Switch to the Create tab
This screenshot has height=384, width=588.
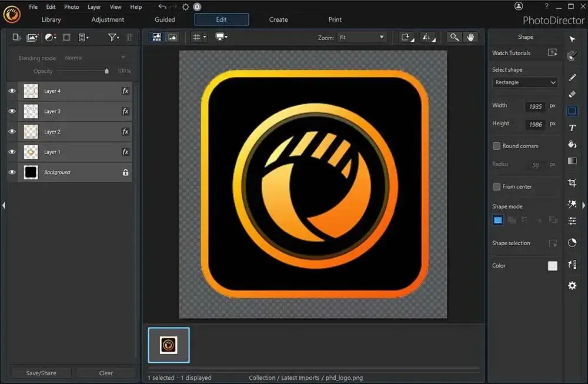click(278, 19)
